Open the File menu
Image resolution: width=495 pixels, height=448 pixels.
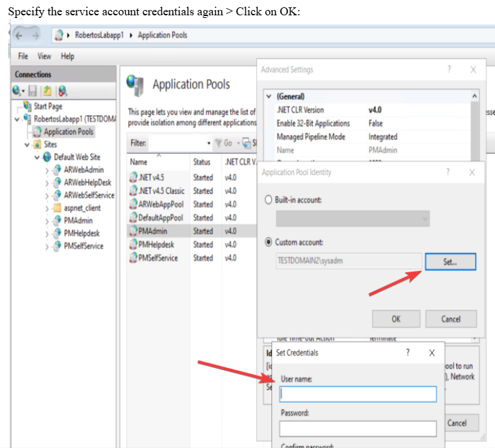(23, 56)
